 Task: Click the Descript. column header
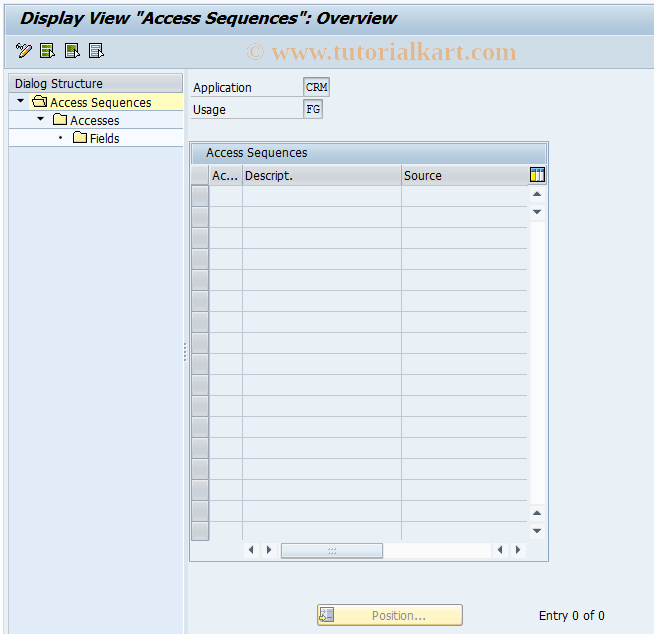pos(322,176)
